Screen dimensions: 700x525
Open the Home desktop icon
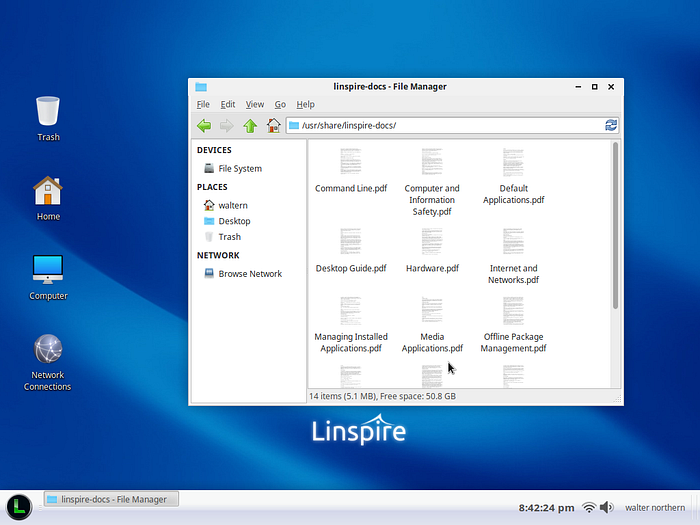click(48, 191)
